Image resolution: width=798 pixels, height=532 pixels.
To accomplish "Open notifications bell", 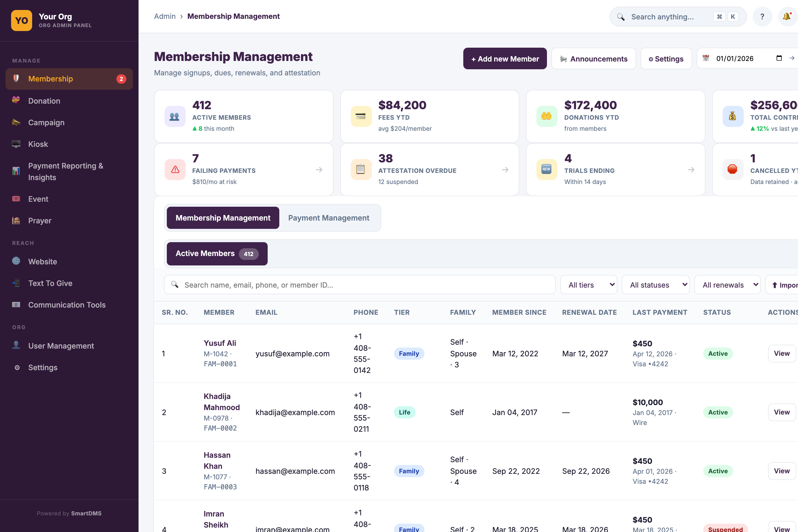I will point(787,17).
